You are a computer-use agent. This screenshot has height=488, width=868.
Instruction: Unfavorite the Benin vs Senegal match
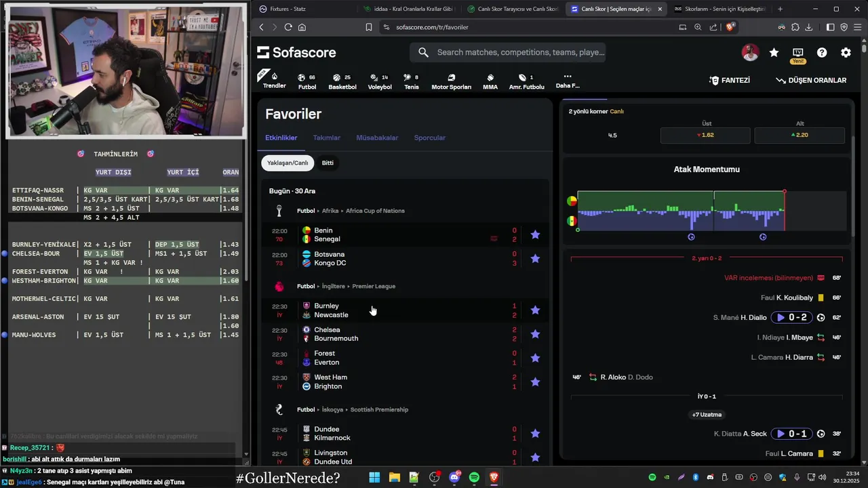(x=535, y=235)
